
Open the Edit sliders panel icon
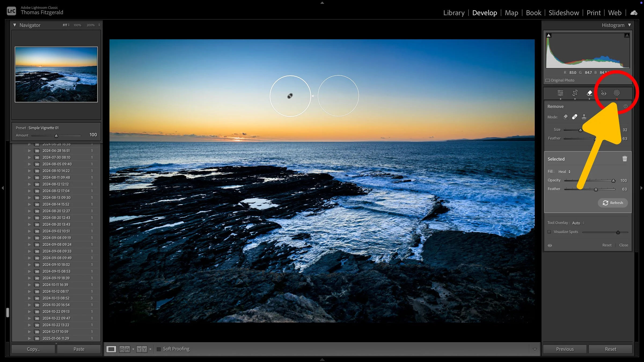(x=560, y=93)
